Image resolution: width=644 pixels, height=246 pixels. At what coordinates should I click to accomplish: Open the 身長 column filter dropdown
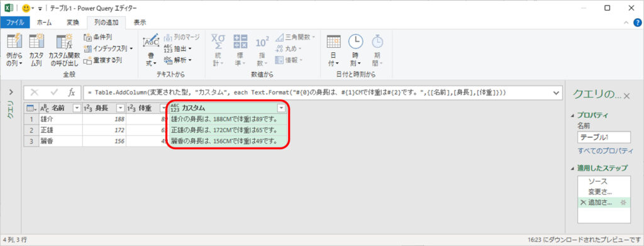point(120,108)
